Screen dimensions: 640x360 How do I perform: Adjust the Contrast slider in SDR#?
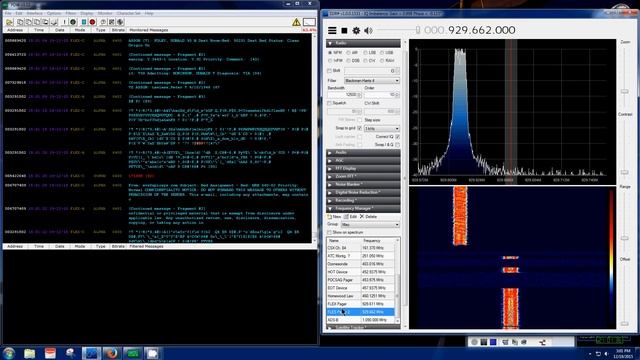[x=624, y=173]
